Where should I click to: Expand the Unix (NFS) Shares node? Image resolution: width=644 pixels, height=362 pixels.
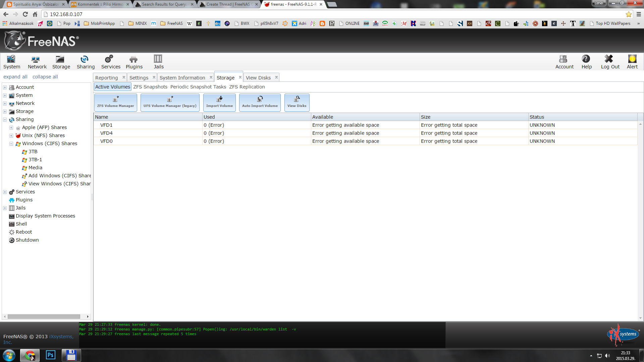[11, 135]
